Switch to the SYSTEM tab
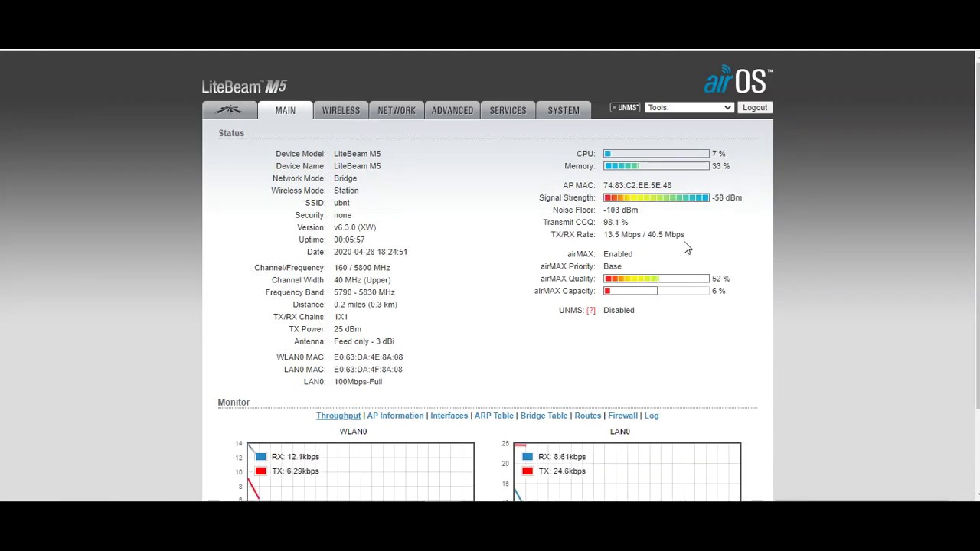This screenshot has height=551, width=980. point(563,110)
